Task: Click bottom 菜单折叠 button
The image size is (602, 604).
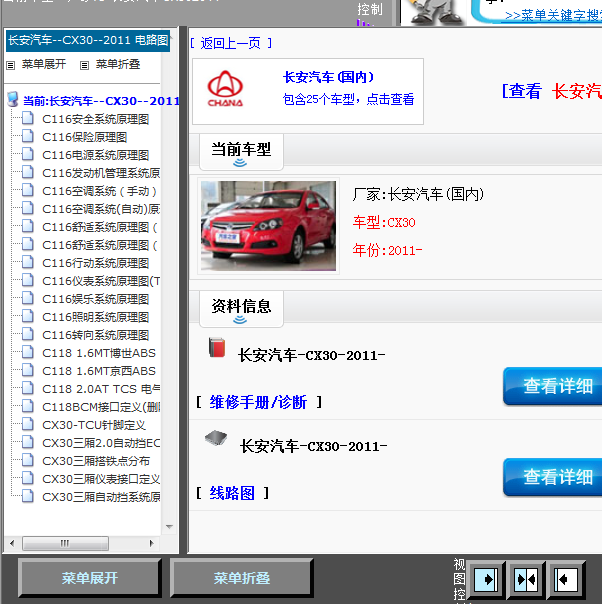Action: click(241, 578)
